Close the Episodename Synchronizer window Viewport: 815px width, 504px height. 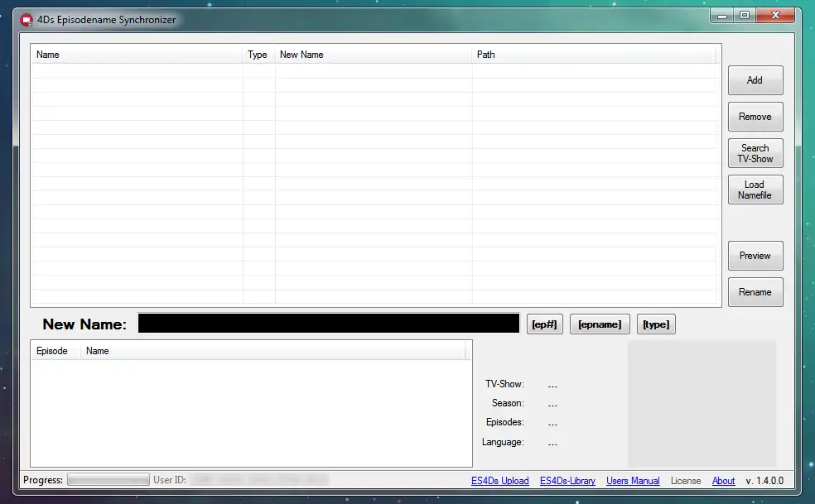point(775,16)
